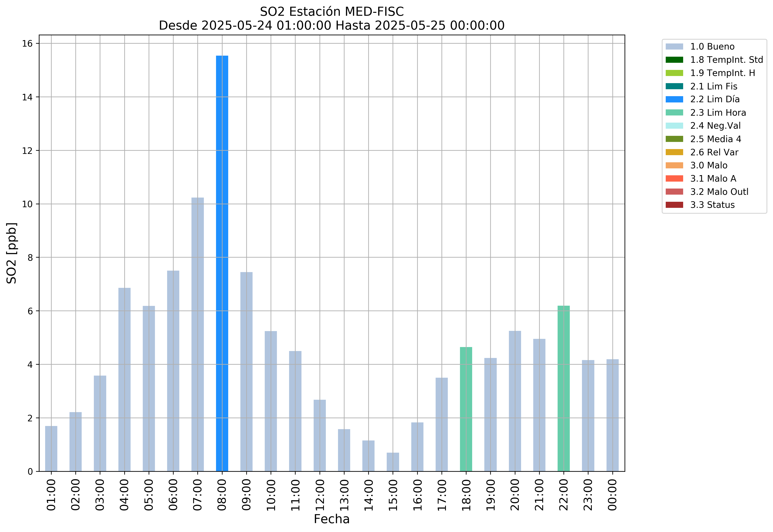This screenshot has height=532, width=773.
Task: Click the tall blue bar at 08:00
Action: tap(222, 263)
